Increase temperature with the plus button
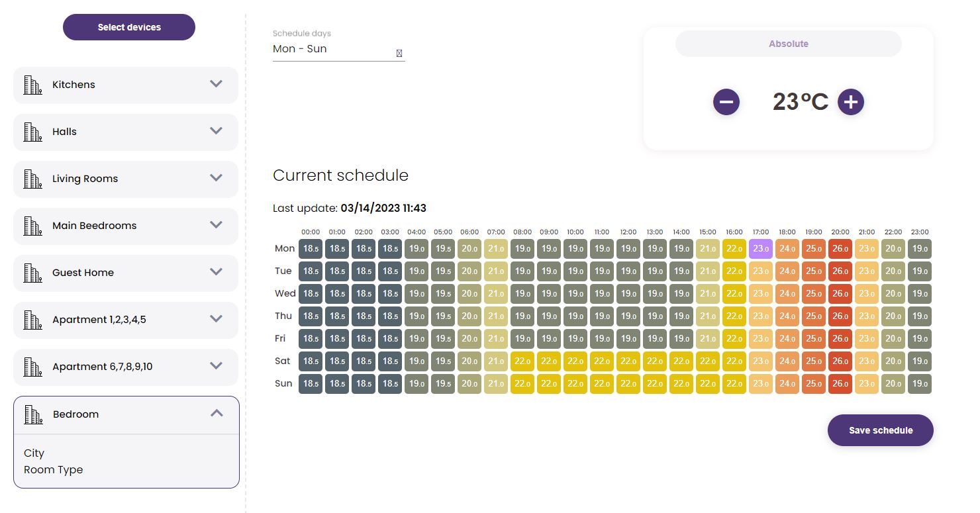 pyautogui.click(x=851, y=102)
